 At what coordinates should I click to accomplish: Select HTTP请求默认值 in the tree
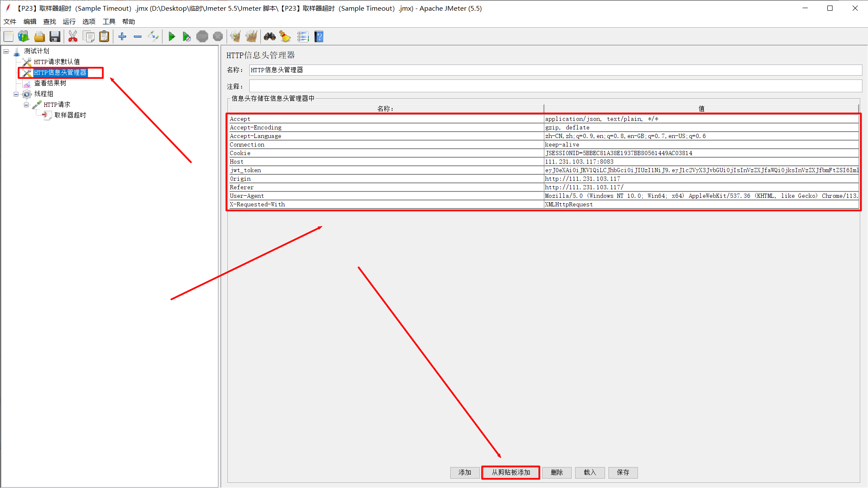click(57, 62)
